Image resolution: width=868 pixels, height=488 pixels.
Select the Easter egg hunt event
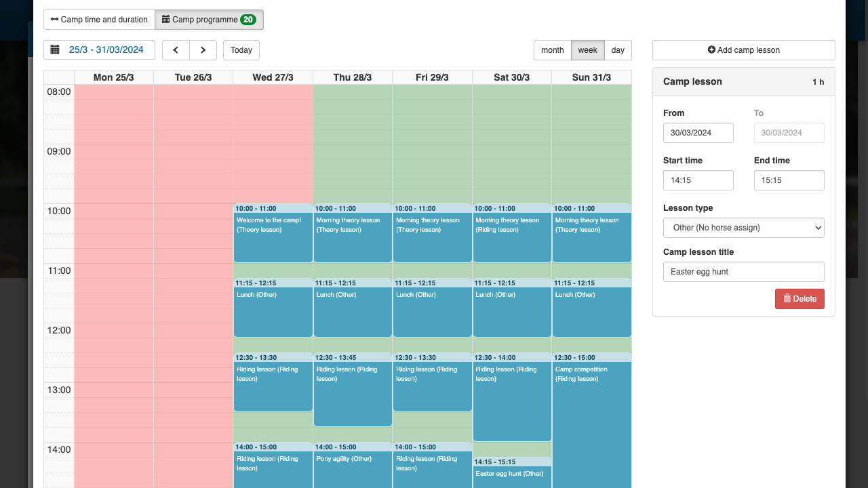point(511,474)
